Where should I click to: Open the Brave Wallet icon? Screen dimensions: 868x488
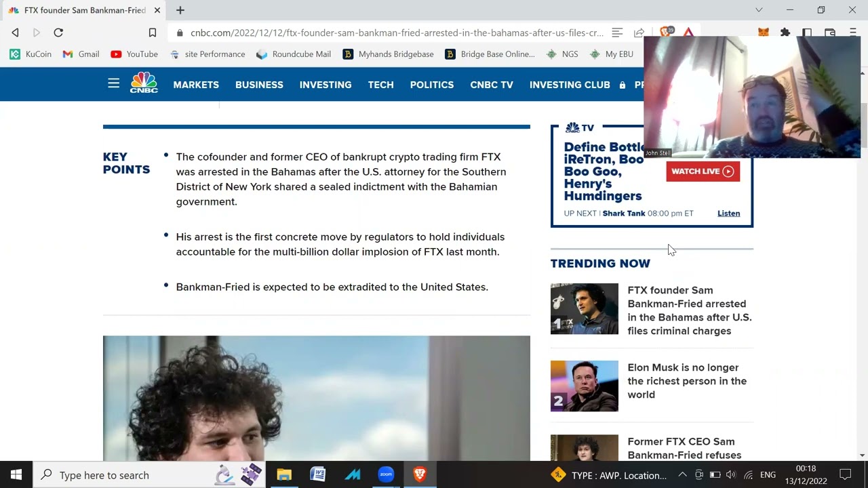pyautogui.click(x=830, y=33)
